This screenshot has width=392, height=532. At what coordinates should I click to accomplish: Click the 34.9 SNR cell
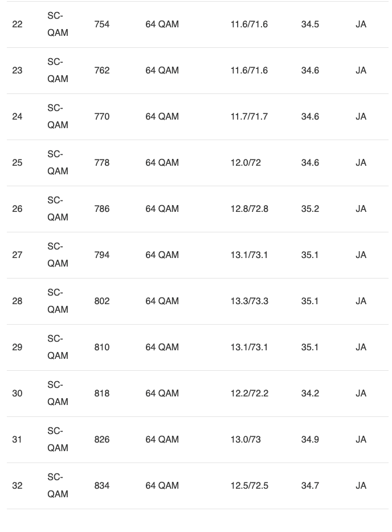click(310, 440)
